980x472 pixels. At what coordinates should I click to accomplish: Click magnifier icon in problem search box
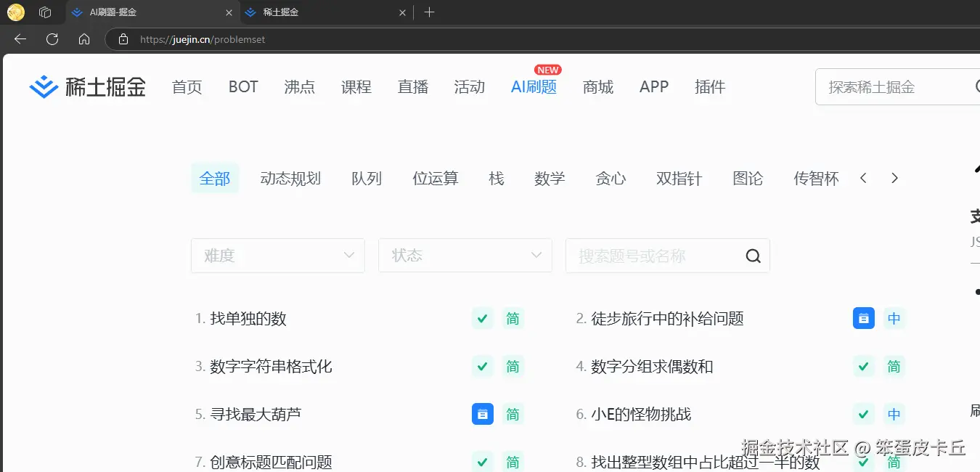(x=752, y=256)
